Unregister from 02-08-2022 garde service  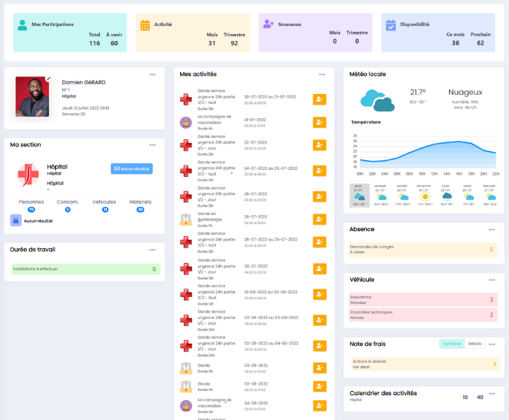(320, 320)
